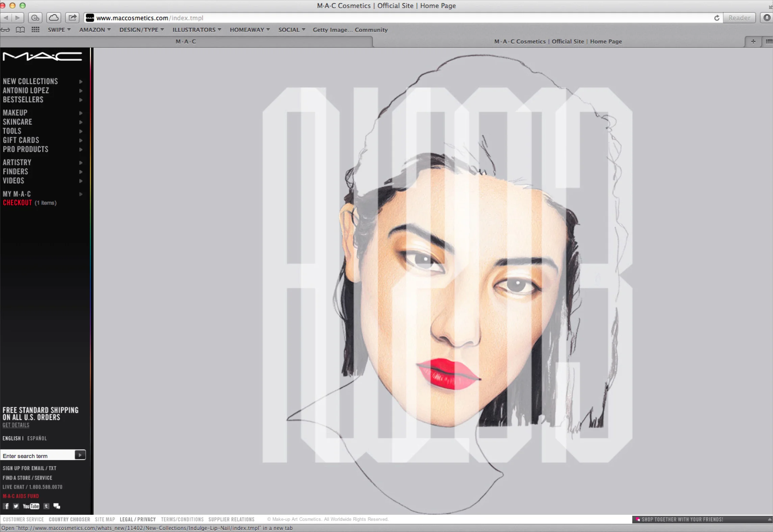773x532 pixels.
Task: Open the MAC Facebook page icon
Action: (x=6, y=506)
